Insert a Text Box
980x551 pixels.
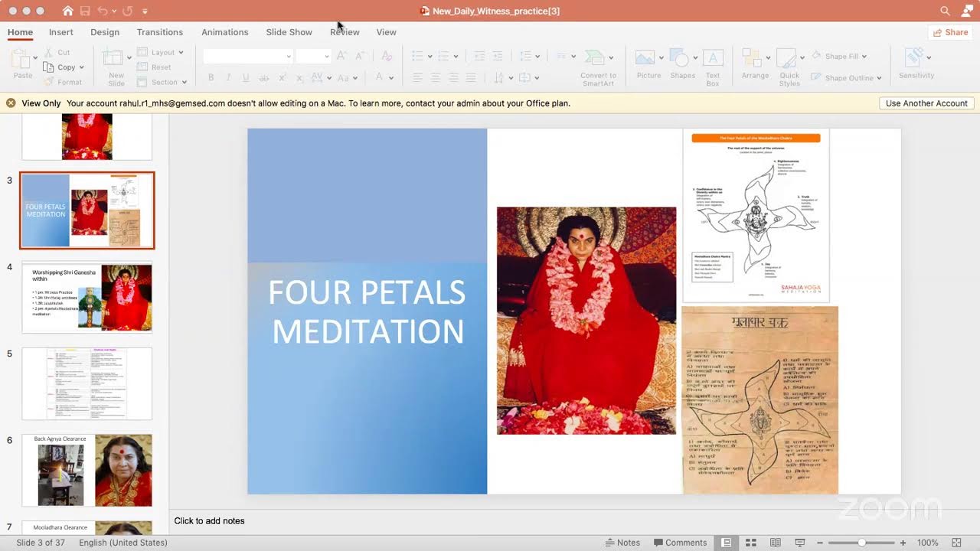[713, 67]
